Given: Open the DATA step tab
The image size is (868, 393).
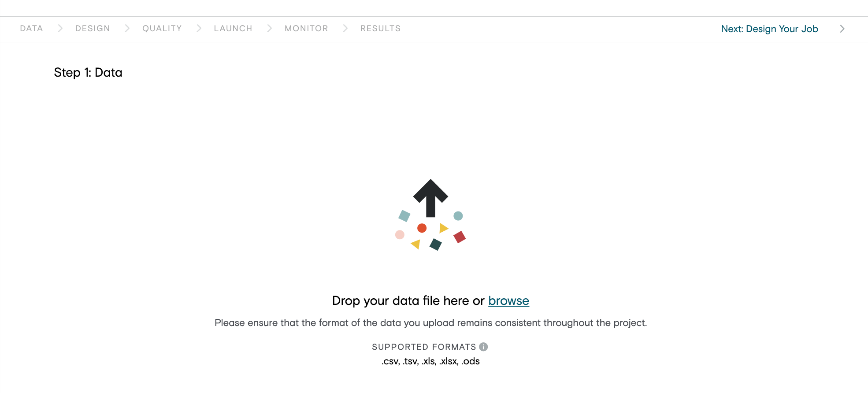Looking at the screenshot, I should [x=31, y=28].
